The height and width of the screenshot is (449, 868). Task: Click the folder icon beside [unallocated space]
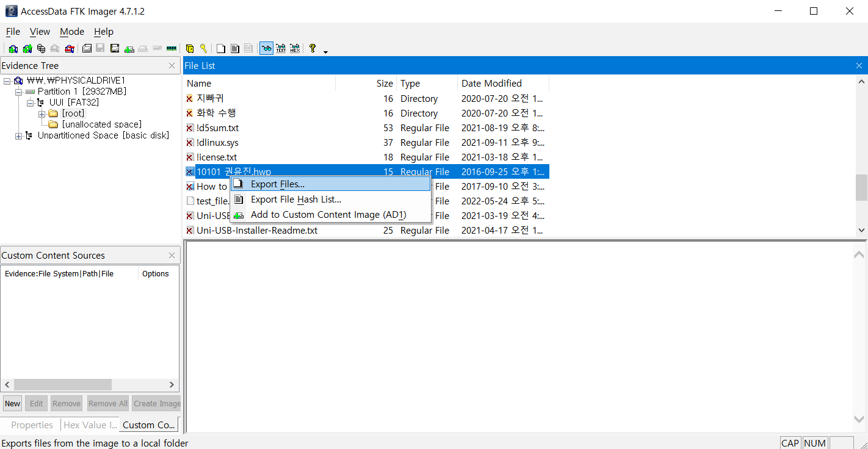[x=53, y=124]
